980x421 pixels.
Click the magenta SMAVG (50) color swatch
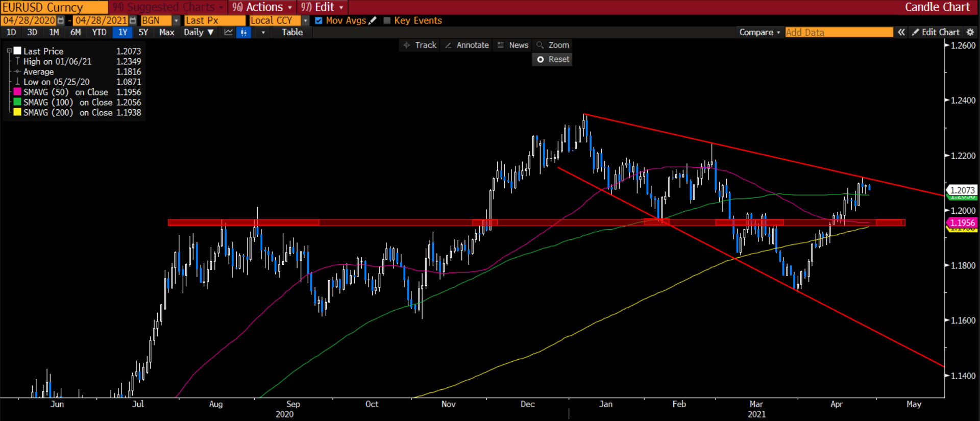pos(17,92)
